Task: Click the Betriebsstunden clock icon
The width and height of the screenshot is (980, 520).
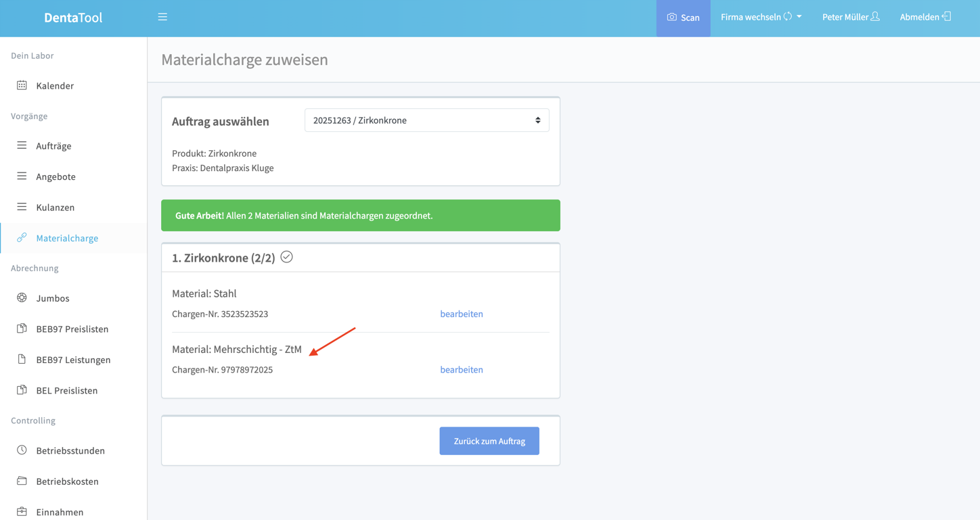Action: pos(22,450)
